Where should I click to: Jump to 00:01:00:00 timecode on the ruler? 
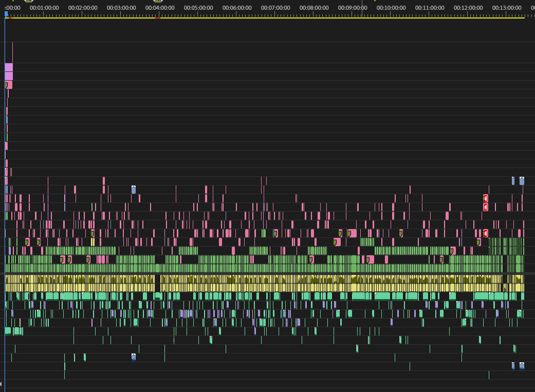tap(44, 8)
